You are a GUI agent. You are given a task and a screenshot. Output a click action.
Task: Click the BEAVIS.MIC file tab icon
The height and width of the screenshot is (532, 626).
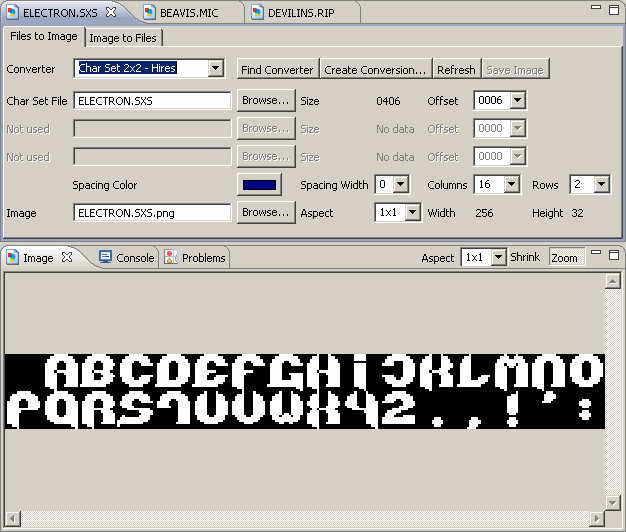point(149,13)
